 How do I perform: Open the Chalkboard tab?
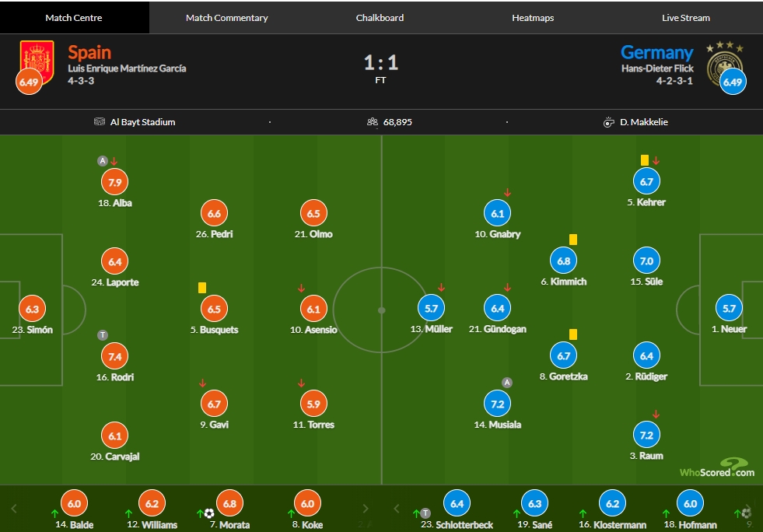[x=380, y=18]
